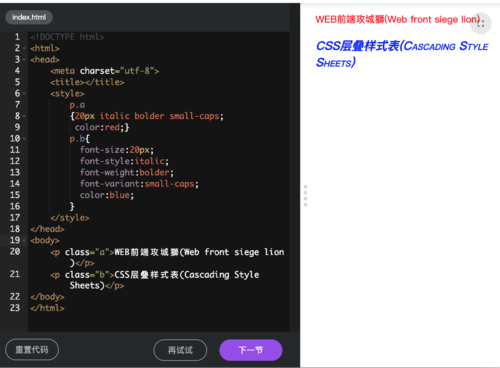Grab the editor-preview splitter dots handle
Screen dimensions: 500x368
tap(305, 196)
